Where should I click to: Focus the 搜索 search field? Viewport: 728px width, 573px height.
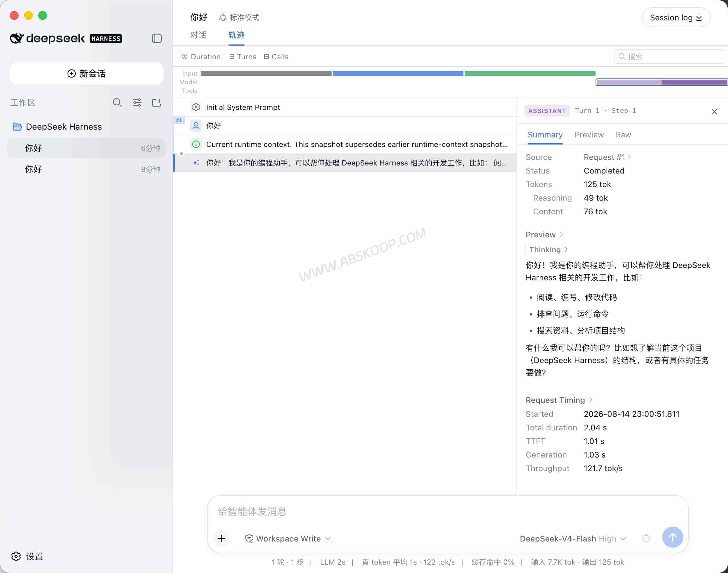click(669, 56)
